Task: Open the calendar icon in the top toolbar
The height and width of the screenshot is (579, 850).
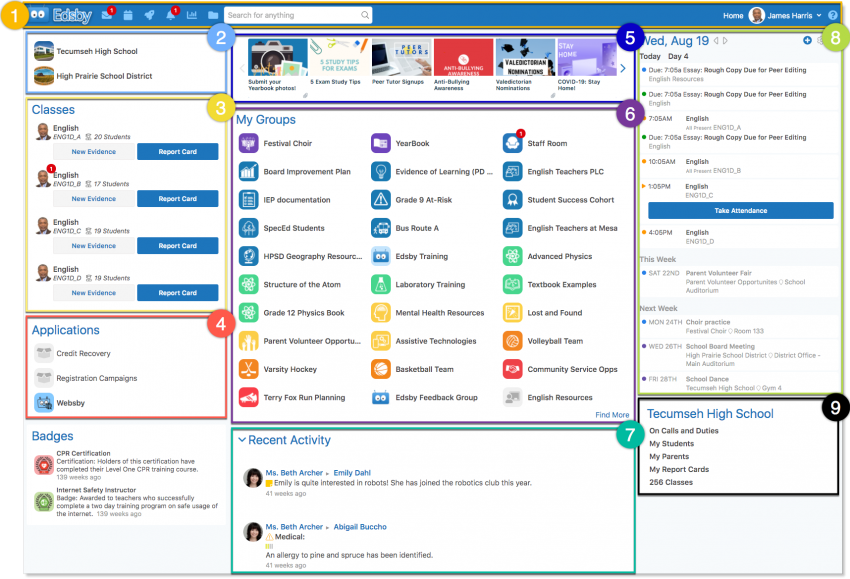Action: [128, 14]
